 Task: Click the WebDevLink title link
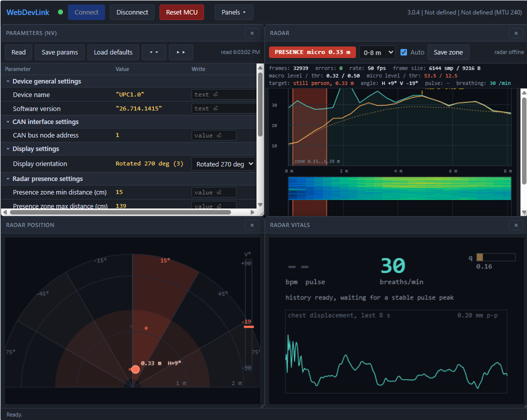pos(28,12)
